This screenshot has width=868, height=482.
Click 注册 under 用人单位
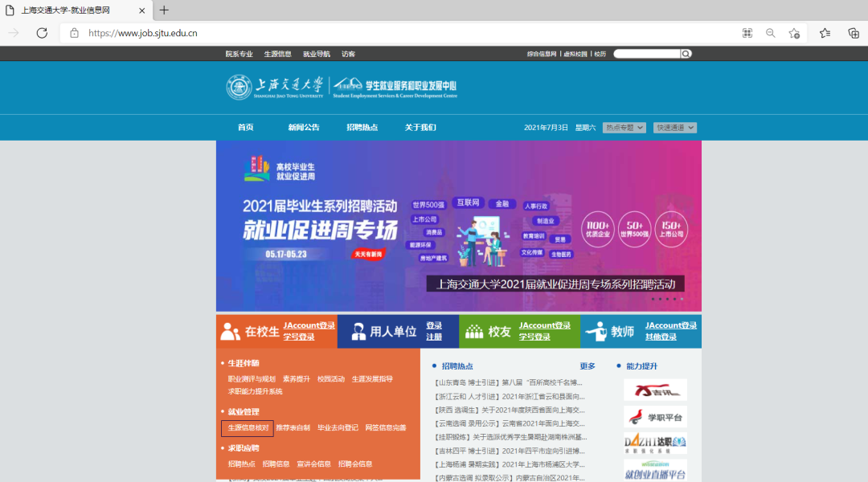pyautogui.click(x=434, y=337)
